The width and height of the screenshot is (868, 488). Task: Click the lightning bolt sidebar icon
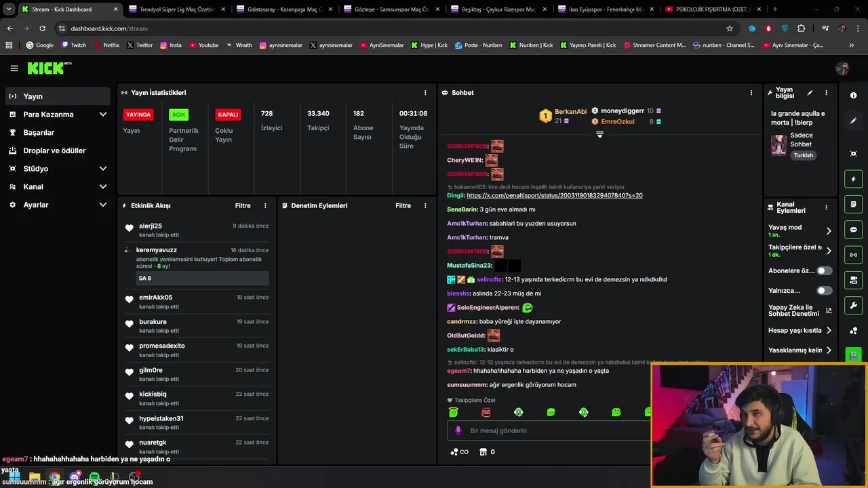coord(853,179)
